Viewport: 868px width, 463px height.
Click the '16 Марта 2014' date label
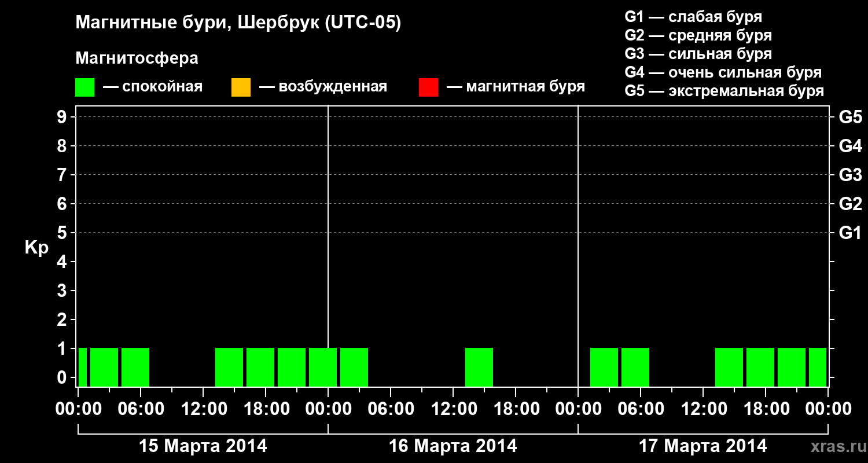pyautogui.click(x=453, y=446)
